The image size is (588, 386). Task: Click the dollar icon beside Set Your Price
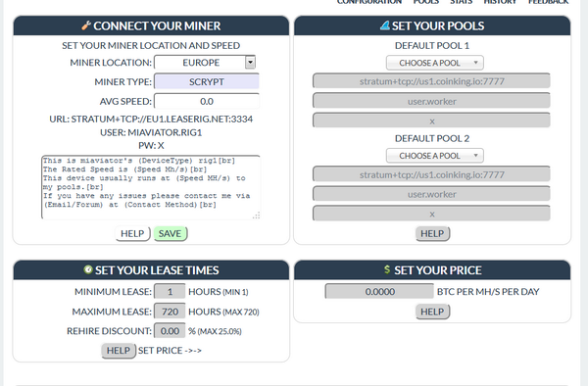[387, 269]
